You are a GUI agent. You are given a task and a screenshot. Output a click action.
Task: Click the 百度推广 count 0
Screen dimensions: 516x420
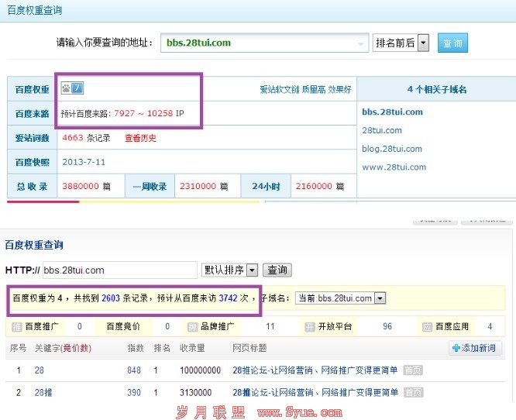(79, 326)
